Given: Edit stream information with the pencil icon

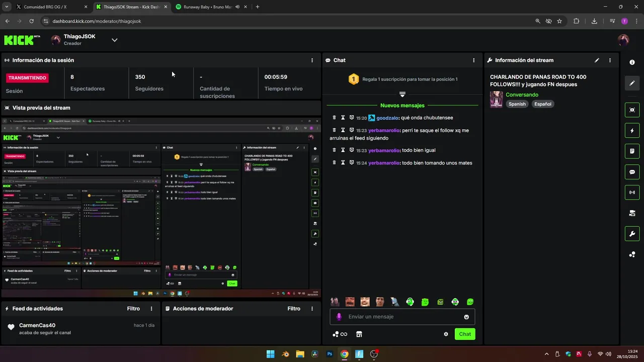Looking at the screenshot, I should click(x=597, y=60).
